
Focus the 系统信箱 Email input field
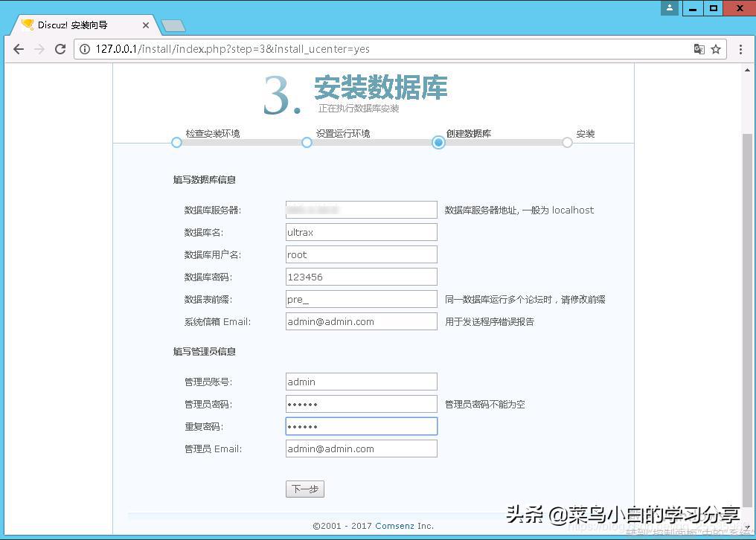pyautogui.click(x=361, y=321)
